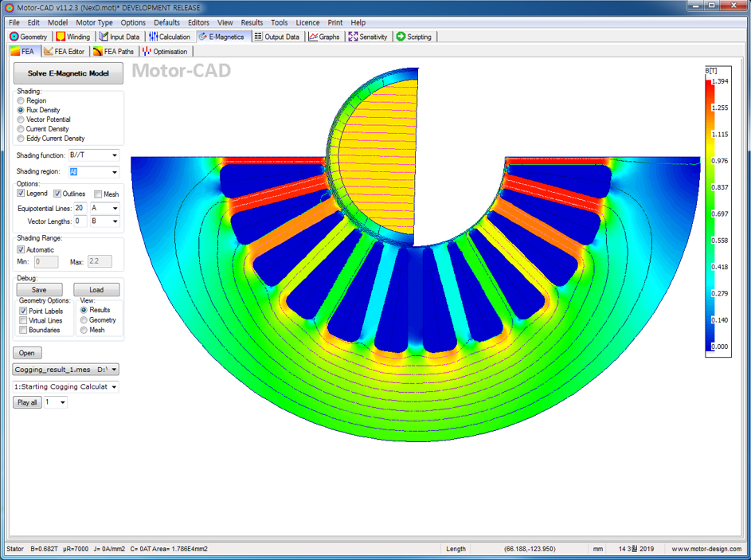Click the Open button
The width and height of the screenshot is (751, 560).
(x=27, y=353)
